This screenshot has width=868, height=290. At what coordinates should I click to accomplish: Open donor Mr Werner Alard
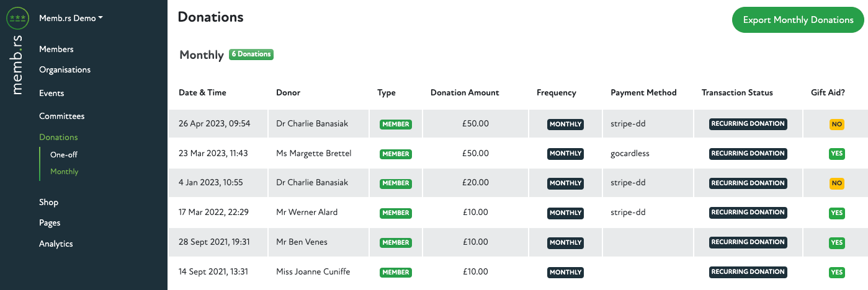point(307,213)
